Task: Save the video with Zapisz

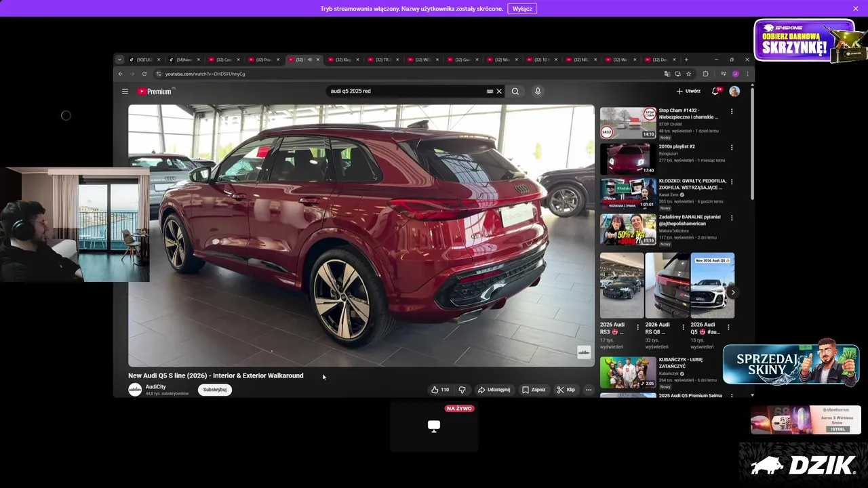Action: tap(534, 390)
